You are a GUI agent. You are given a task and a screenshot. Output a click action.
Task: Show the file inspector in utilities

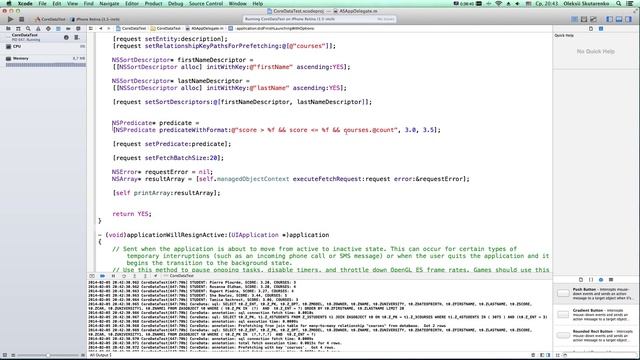click(x=591, y=29)
